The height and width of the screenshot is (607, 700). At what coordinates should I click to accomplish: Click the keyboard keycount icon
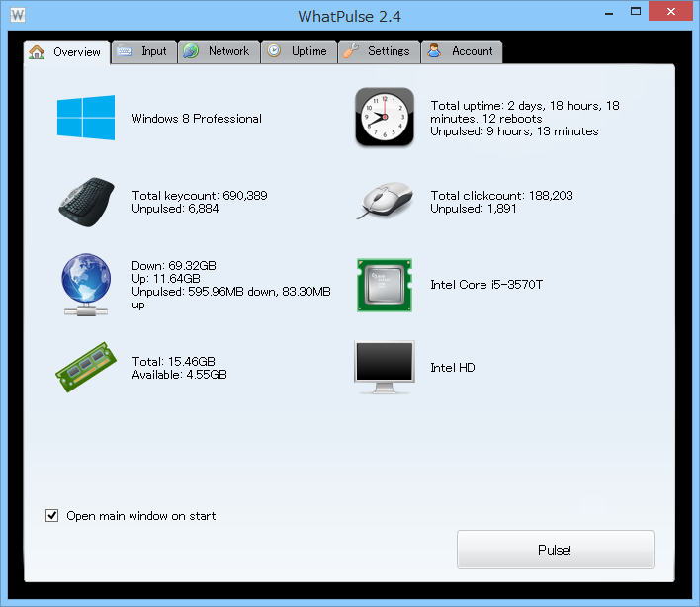point(86,202)
